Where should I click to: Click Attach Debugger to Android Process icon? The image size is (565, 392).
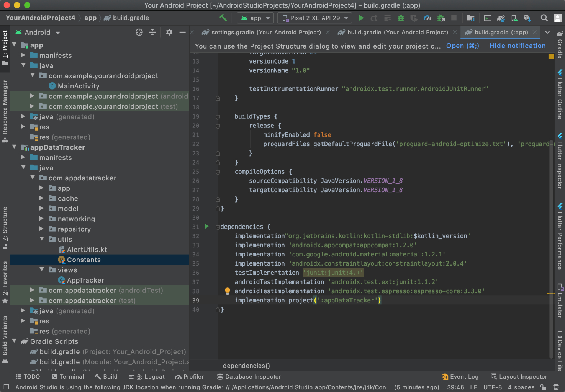click(x=441, y=18)
